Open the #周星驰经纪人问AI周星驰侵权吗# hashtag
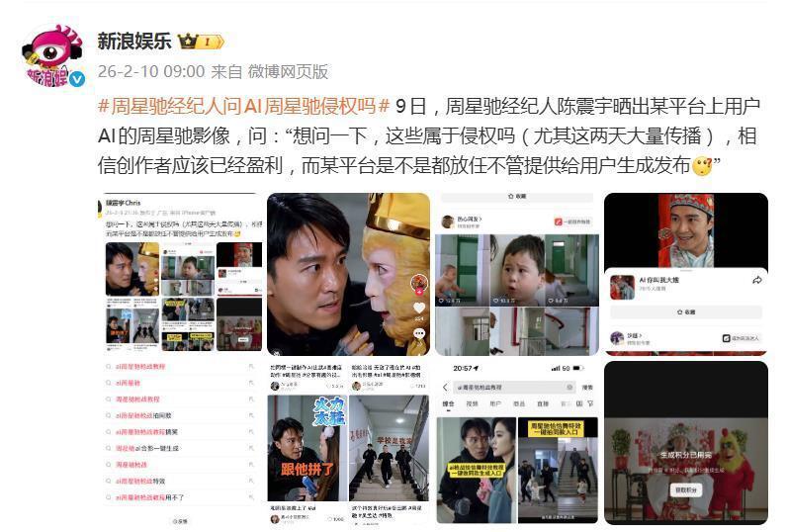Screen dimensions: 788x532 pyautogui.click(x=244, y=106)
